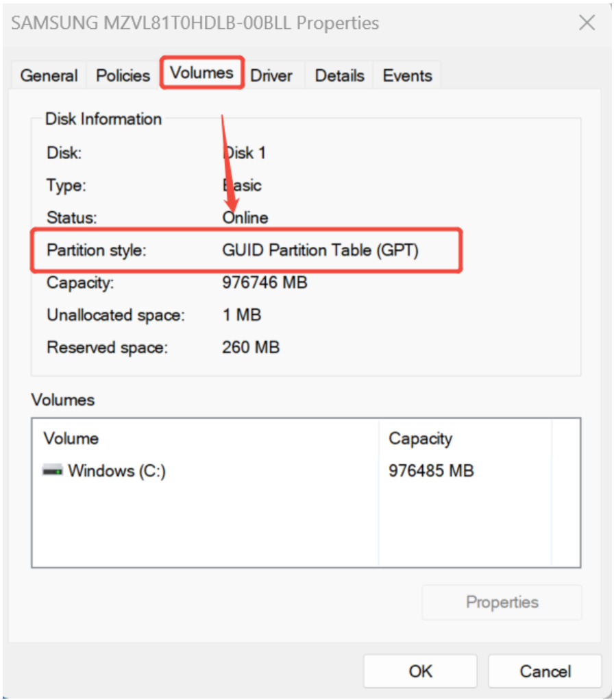
Task: View the Events tab
Action: [x=407, y=75]
